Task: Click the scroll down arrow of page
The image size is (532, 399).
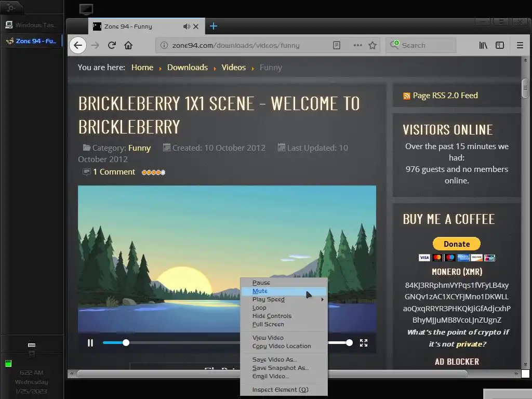Action: [x=525, y=364]
